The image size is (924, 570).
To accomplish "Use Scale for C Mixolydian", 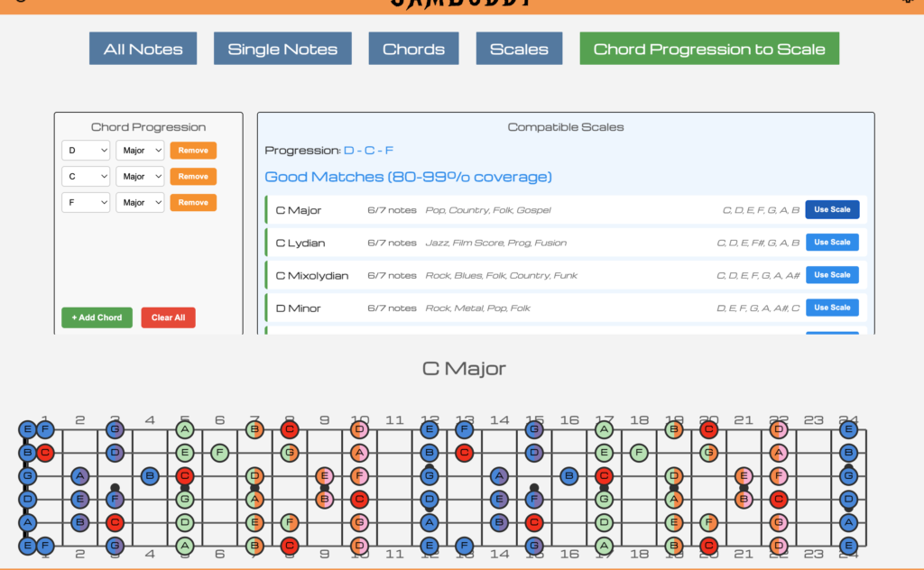I will 832,275.
